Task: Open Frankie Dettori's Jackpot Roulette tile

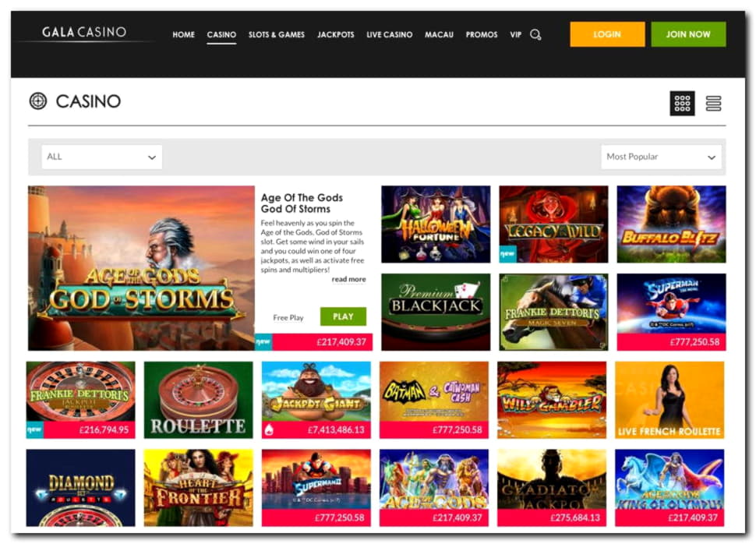Action: point(80,400)
